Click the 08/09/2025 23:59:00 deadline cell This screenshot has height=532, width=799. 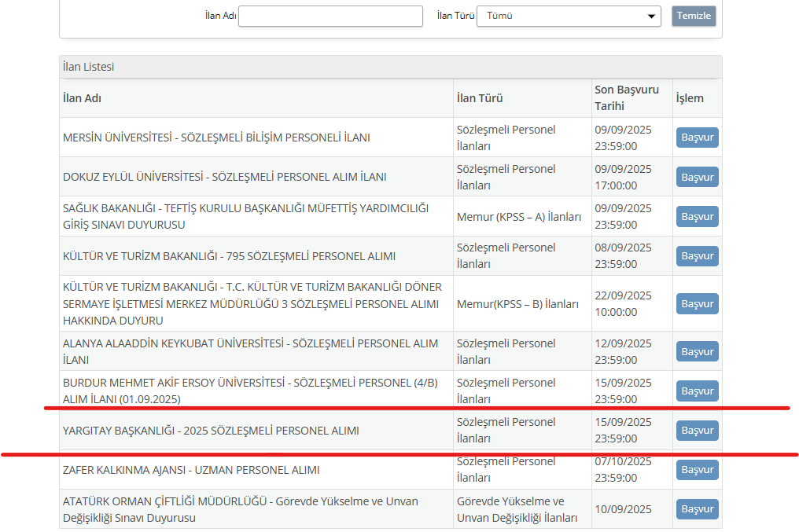[x=631, y=256]
